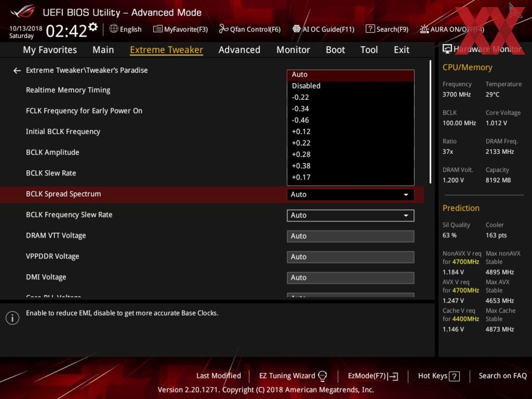Click the Hardware Monitor panel icon
This screenshot has height=399, width=532.
click(447, 49)
